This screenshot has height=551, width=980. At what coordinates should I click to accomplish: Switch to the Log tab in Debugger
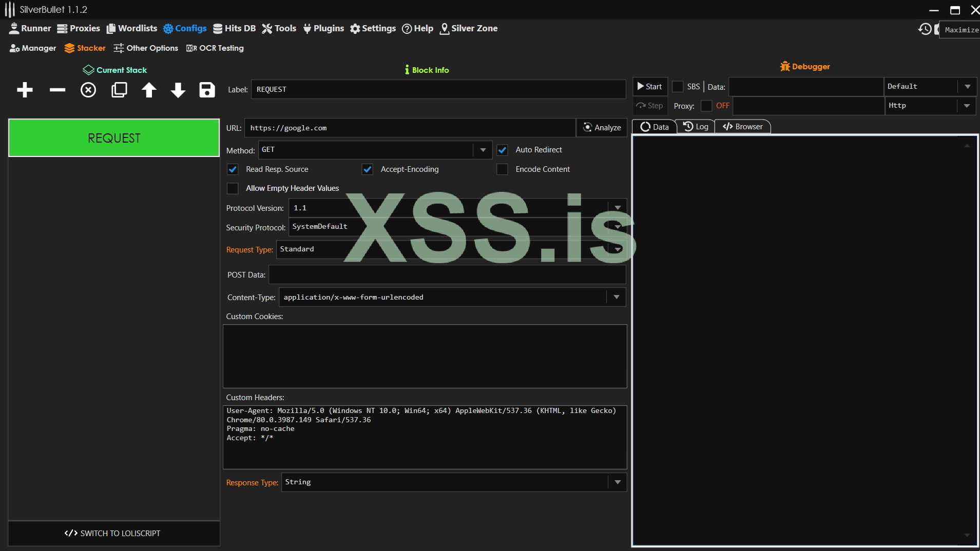[696, 127]
